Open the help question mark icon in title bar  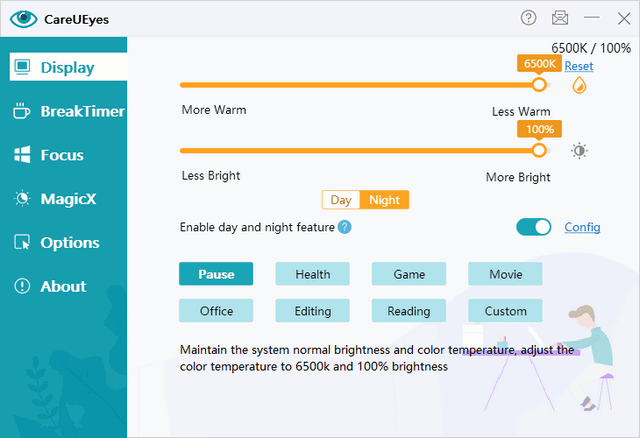[529, 18]
